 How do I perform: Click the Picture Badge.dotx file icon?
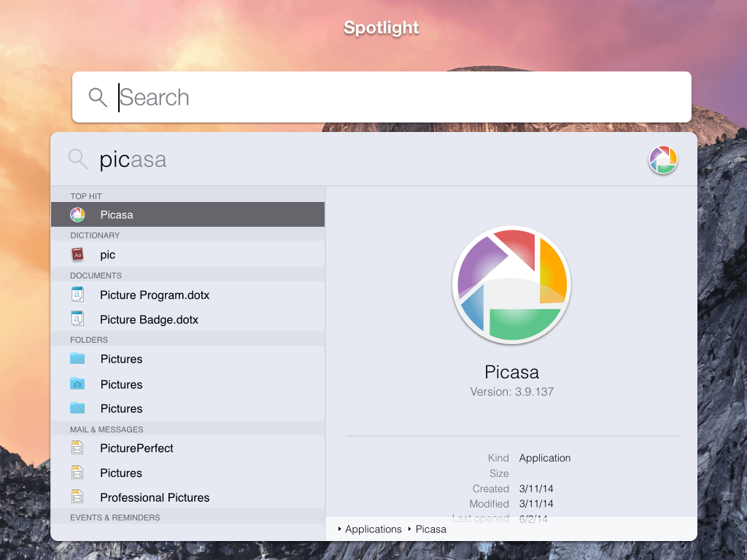click(77, 319)
